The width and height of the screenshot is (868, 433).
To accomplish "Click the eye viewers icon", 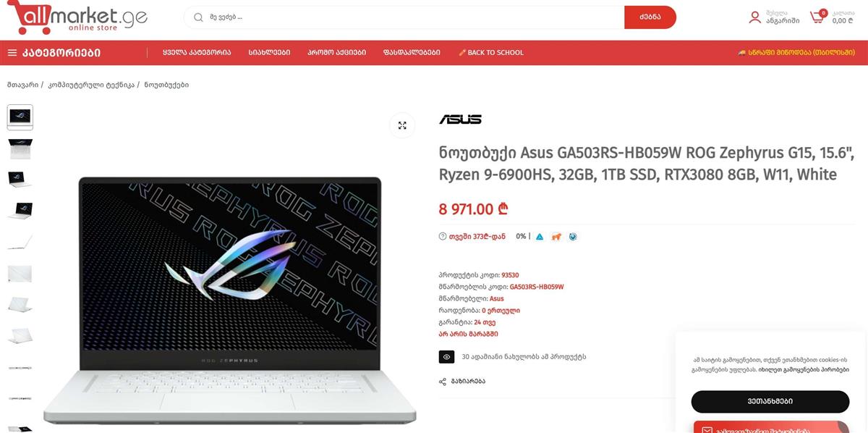I will tap(446, 357).
